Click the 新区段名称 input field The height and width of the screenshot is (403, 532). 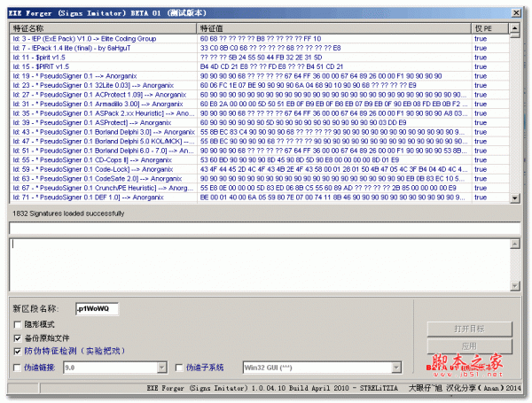pyautogui.click(x=97, y=309)
